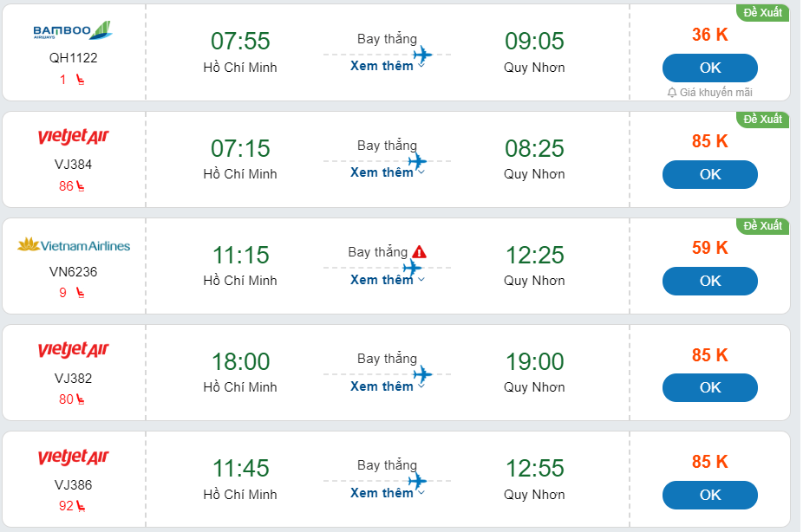Image resolution: width=803 pixels, height=532 pixels.
Task: Click the Vietjet Air logo for VJ386
Action: (x=73, y=457)
